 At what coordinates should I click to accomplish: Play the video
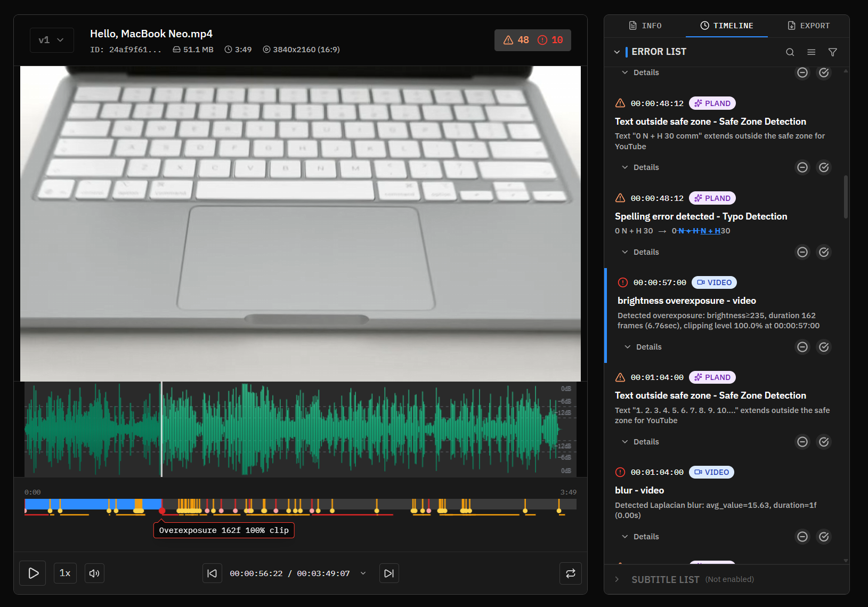pos(33,573)
